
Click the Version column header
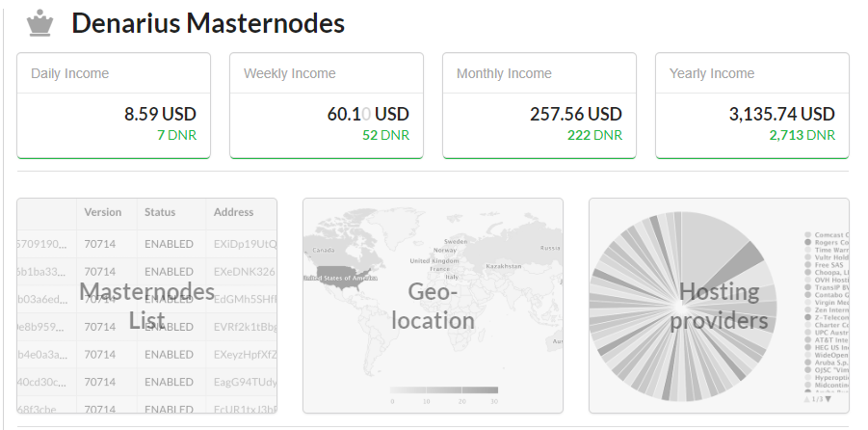click(103, 212)
